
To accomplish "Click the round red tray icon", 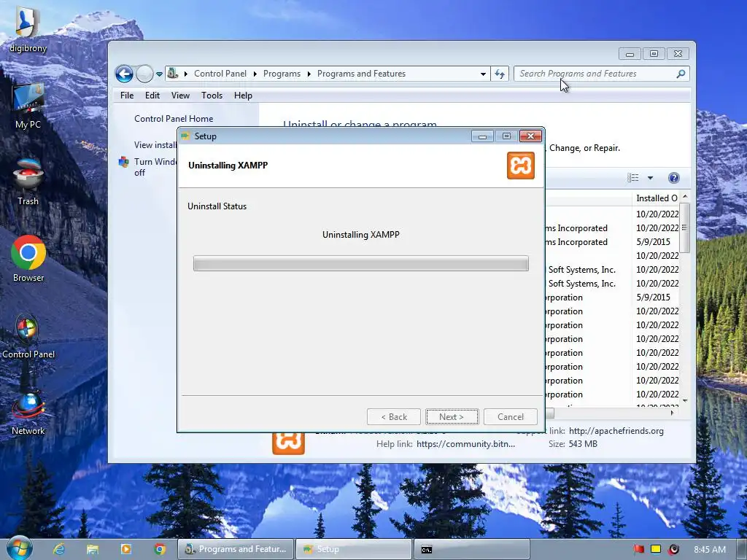I will 673,549.
